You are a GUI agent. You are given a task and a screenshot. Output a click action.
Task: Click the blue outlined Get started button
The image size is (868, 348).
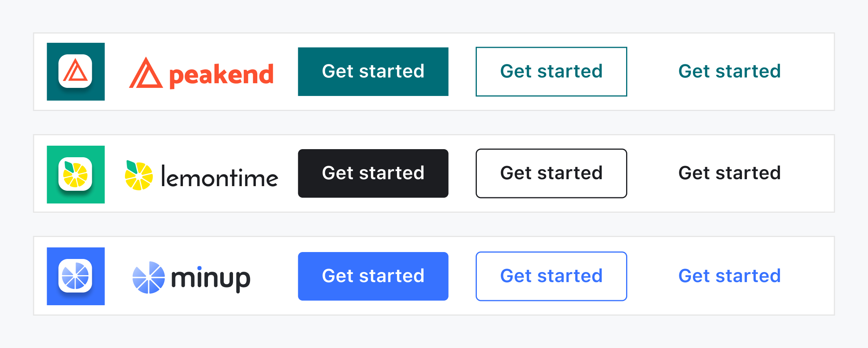pos(551,276)
